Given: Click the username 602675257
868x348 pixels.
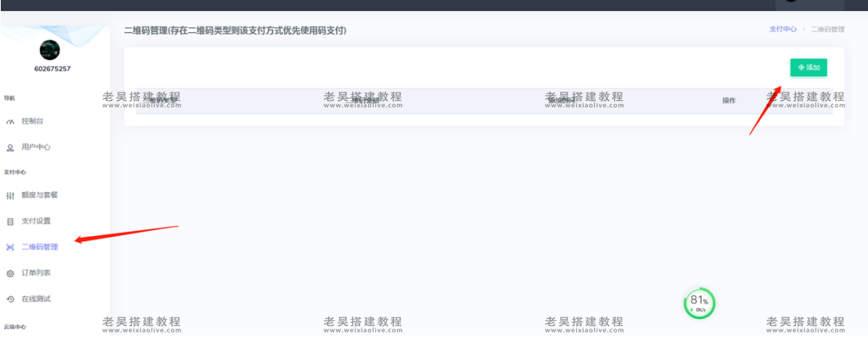Looking at the screenshot, I should 53,69.
